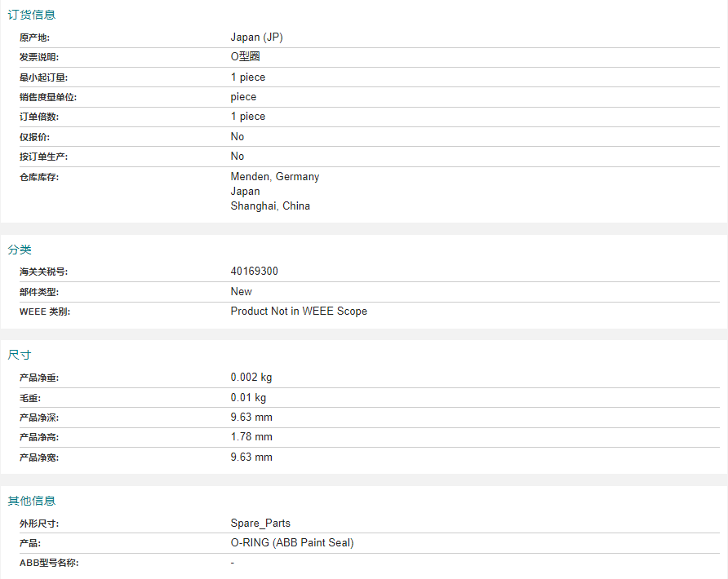Image resolution: width=728 pixels, height=579 pixels.
Task: Click the 毛重 value 0.01 kg
Action: [x=248, y=397]
